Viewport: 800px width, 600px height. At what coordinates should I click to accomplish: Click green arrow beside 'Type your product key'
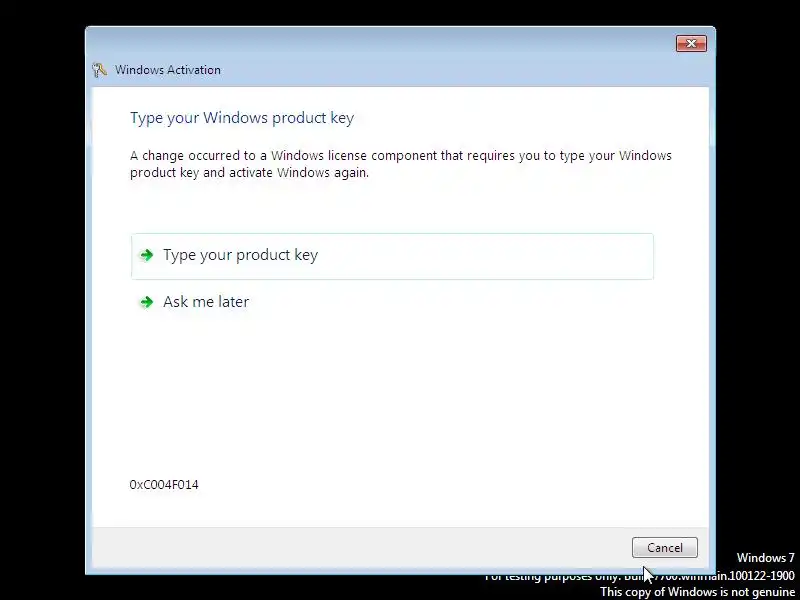click(147, 255)
